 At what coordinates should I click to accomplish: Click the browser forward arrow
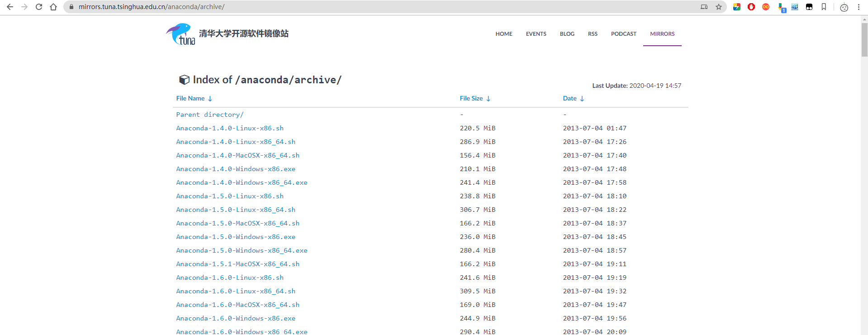24,7
